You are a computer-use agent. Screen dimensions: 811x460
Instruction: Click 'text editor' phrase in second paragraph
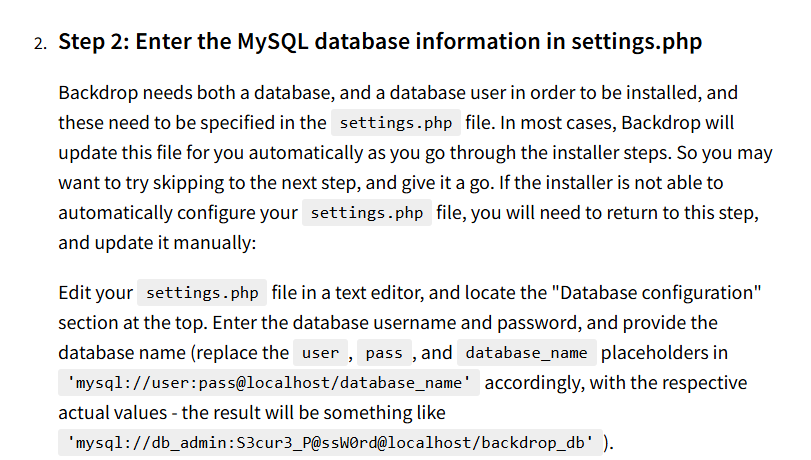pyautogui.click(x=379, y=293)
